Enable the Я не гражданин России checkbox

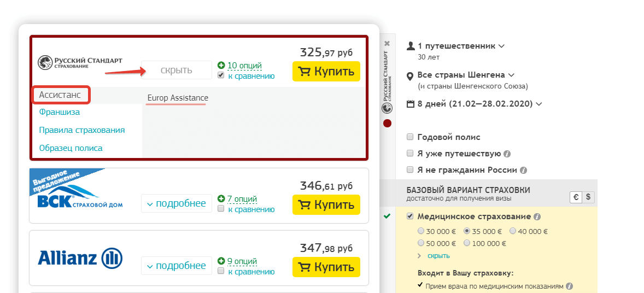tap(410, 169)
